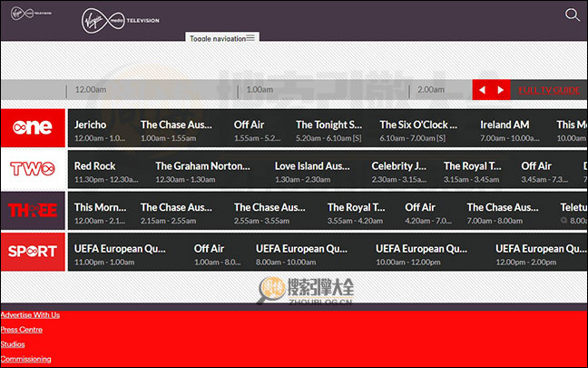This screenshot has height=368, width=588.
Task: Open Advertise With Us footer link
Action: pos(30,315)
